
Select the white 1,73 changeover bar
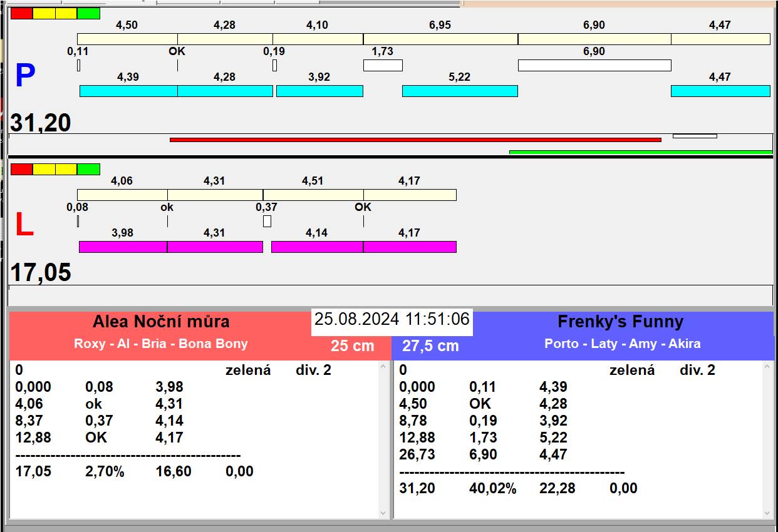pos(383,65)
